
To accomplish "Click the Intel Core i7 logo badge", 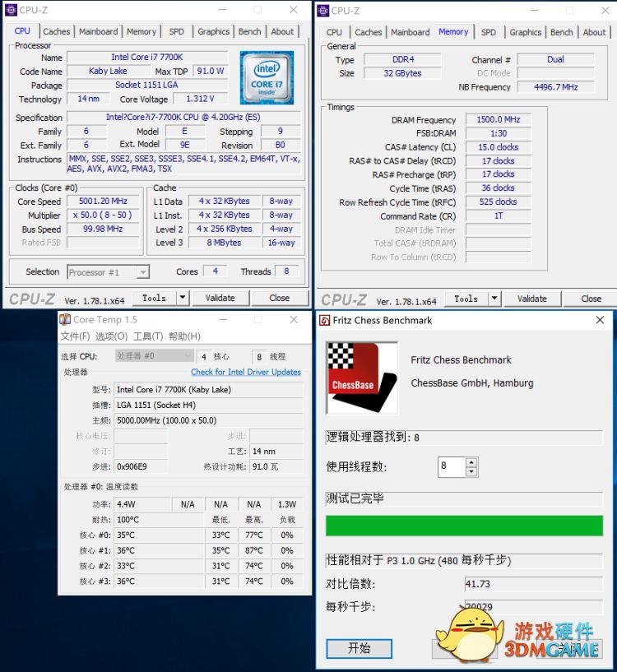I will click(267, 77).
